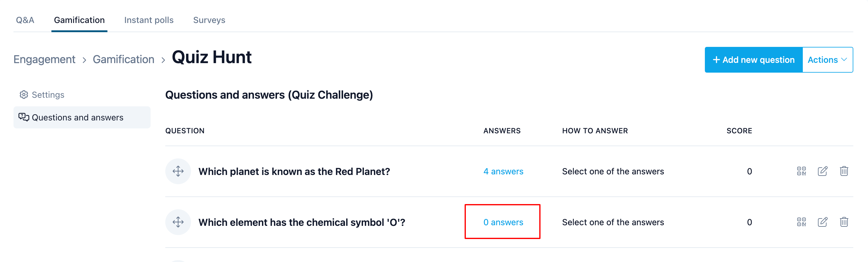The image size is (868, 262).
Task: Switch to the Instant polls tab
Action: pyautogui.click(x=149, y=20)
